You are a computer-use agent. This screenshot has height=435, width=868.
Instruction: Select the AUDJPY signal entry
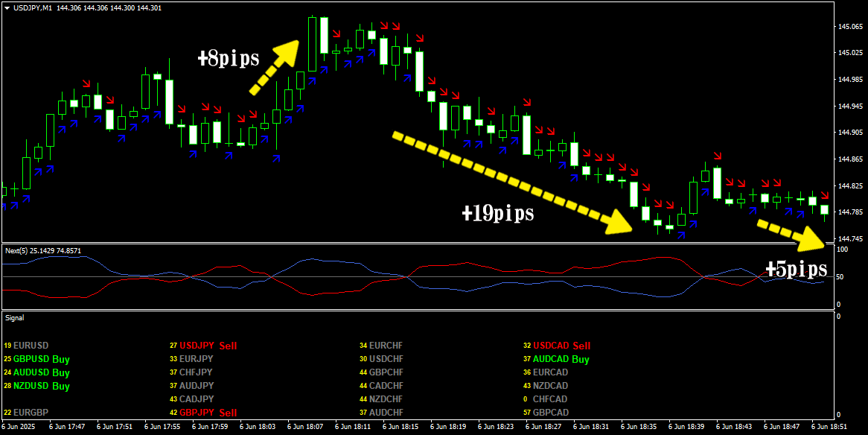tap(191, 386)
